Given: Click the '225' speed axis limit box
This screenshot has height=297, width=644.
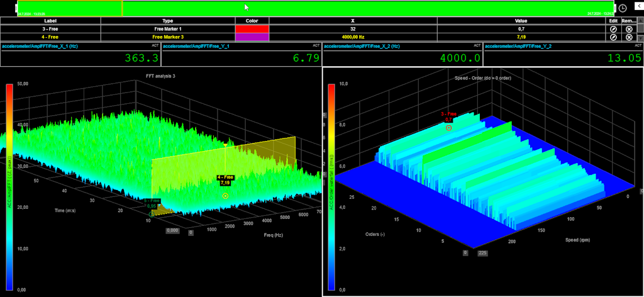Looking at the screenshot, I should pyautogui.click(x=482, y=253).
